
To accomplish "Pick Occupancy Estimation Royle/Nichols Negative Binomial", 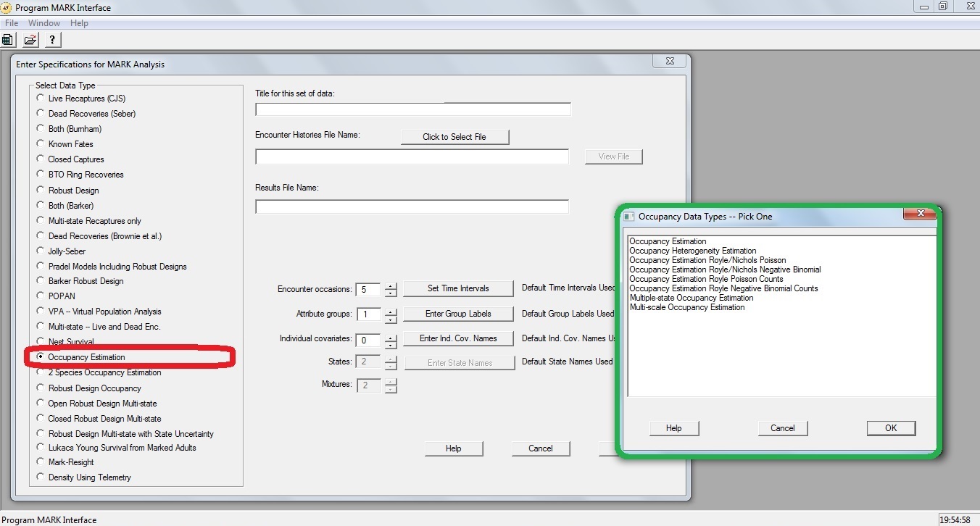I will (725, 270).
